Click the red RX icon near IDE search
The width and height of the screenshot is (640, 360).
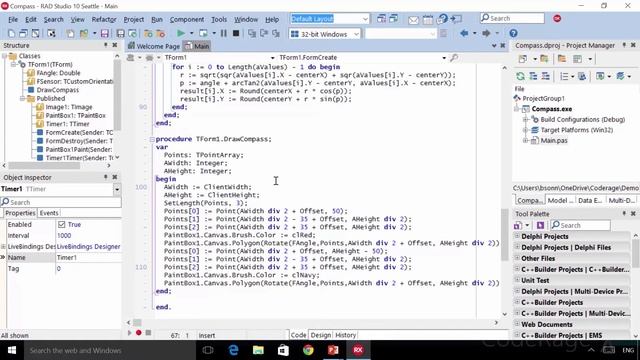coord(557,18)
